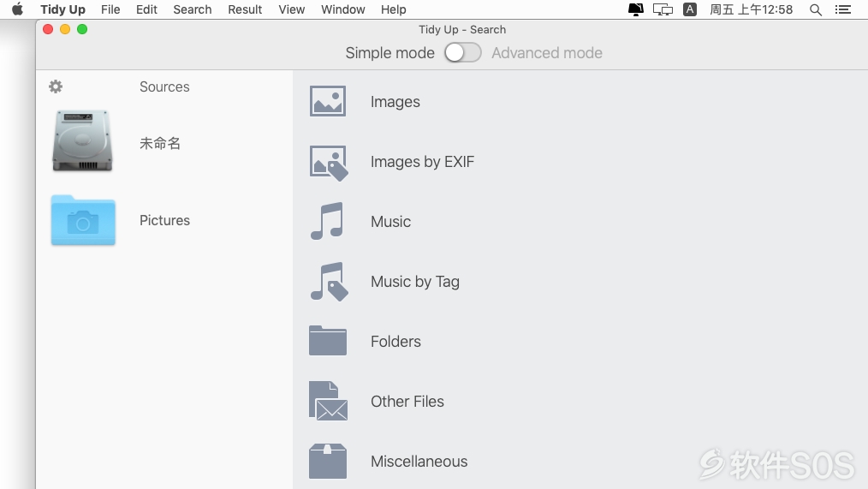The image size is (868, 489).
Task: Open the Search menu in menu bar
Action: (192, 9)
